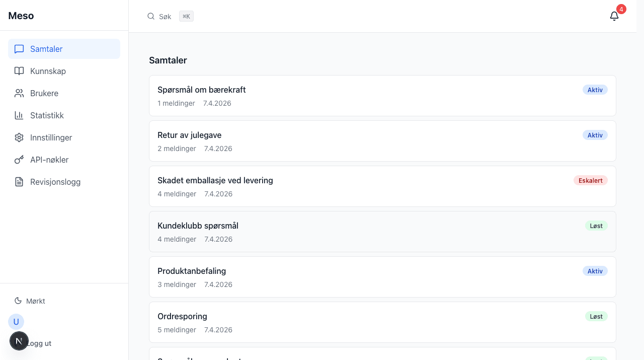The height and width of the screenshot is (360, 644).
Task: Select the Innstillinger gear icon
Action: pos(19,137)
